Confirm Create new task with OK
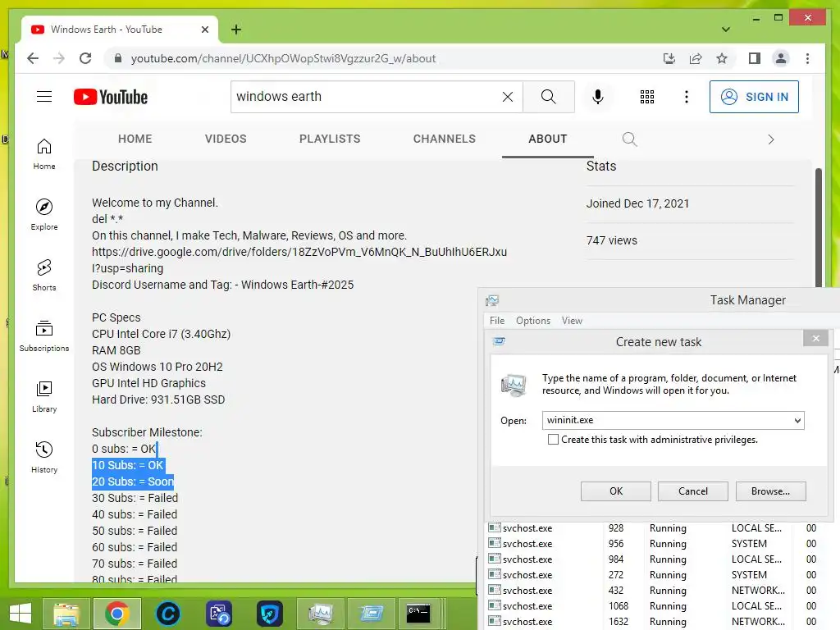 click(x=615, y=491)
